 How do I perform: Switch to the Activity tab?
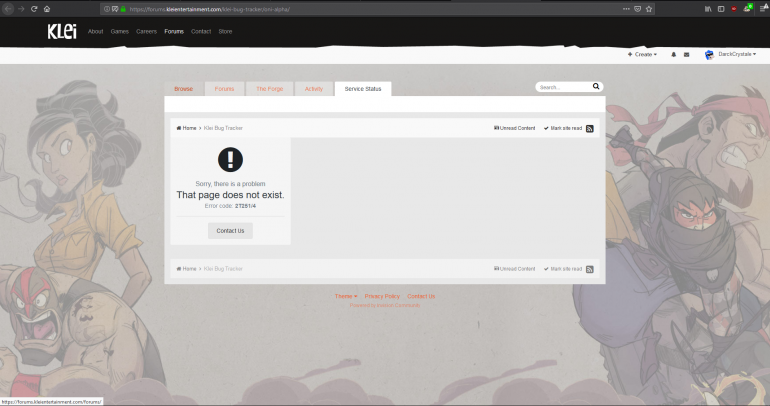pos(314,89)
